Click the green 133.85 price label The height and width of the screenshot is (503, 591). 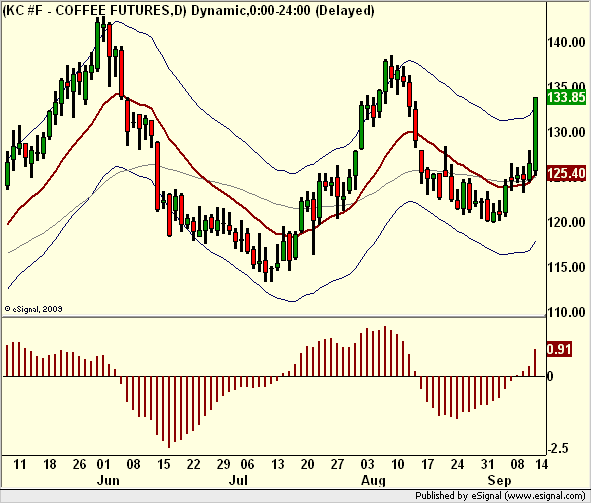tap(566, 97)
